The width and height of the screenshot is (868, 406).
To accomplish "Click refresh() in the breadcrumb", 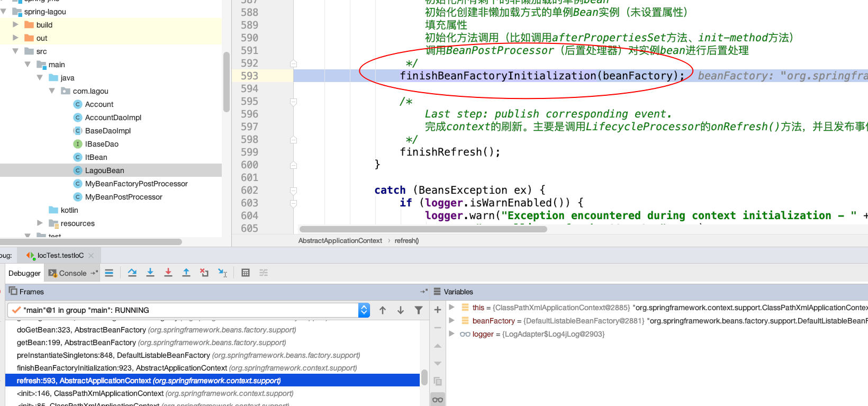I will tap(406, 241).
